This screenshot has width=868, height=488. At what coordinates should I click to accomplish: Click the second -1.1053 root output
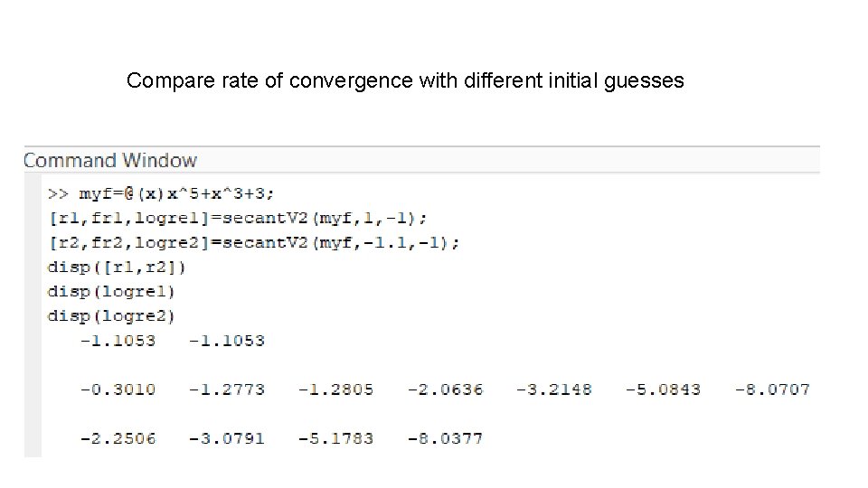(x=227, y=341)
